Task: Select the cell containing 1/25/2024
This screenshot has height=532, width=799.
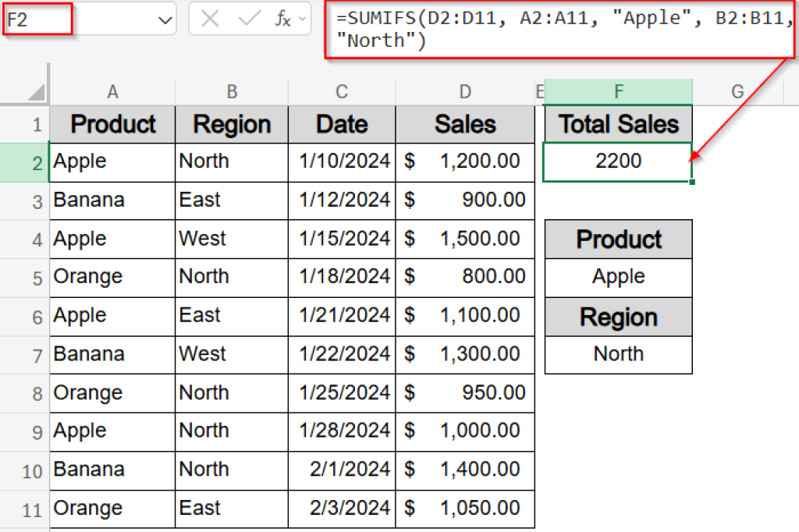Action: (341, 392)
